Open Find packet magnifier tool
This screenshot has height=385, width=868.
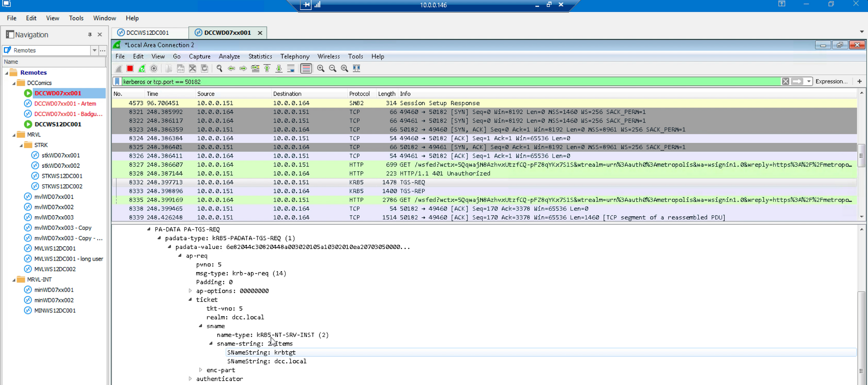(x=219, y=69)
